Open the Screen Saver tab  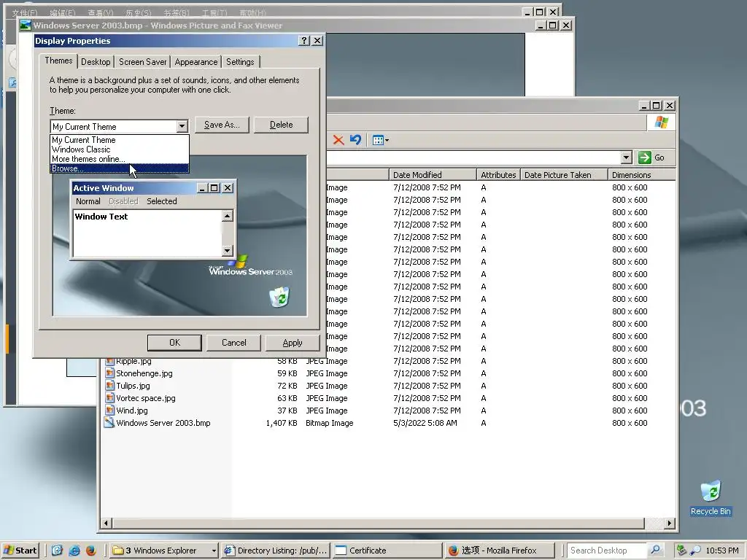pyautogui.click(x=142, y=62)
